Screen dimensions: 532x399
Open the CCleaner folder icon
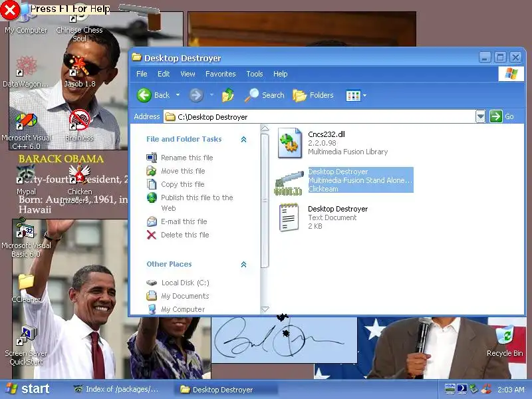[x=26, y=288]
